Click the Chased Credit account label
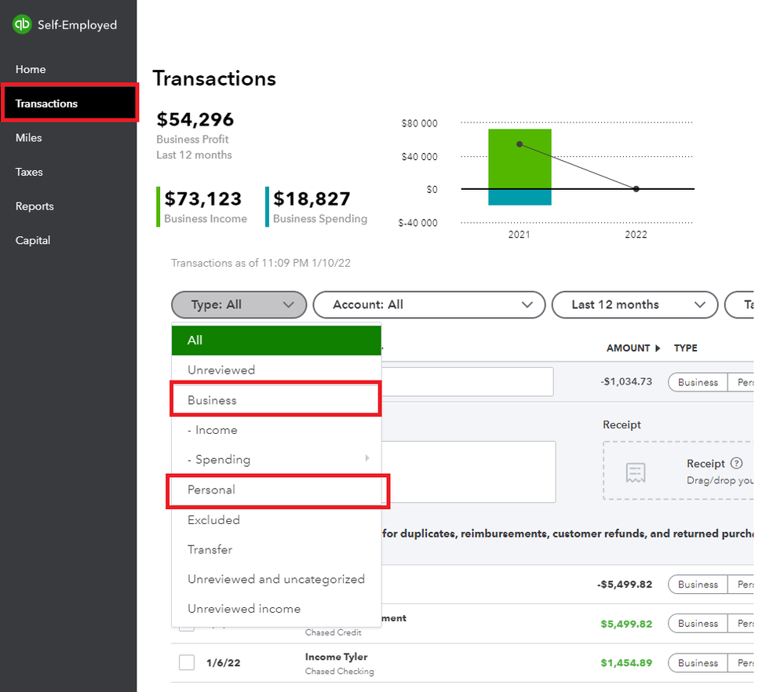 (x=333, y=632)
